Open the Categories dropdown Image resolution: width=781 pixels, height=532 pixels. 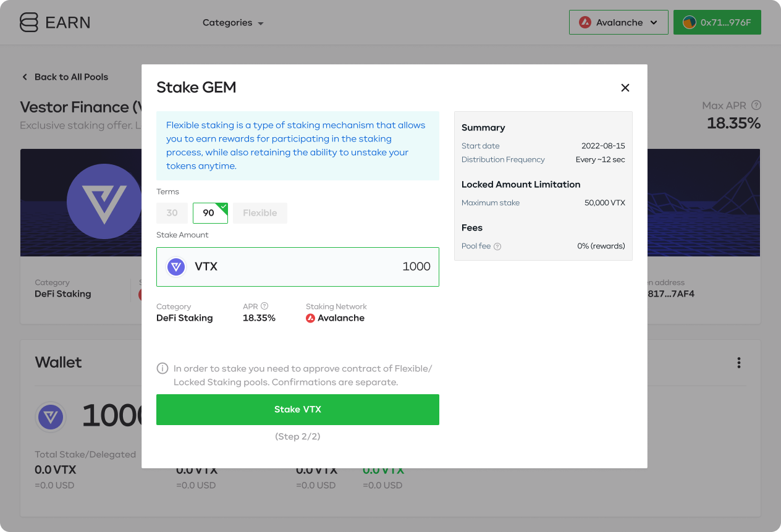click(233, 23)
